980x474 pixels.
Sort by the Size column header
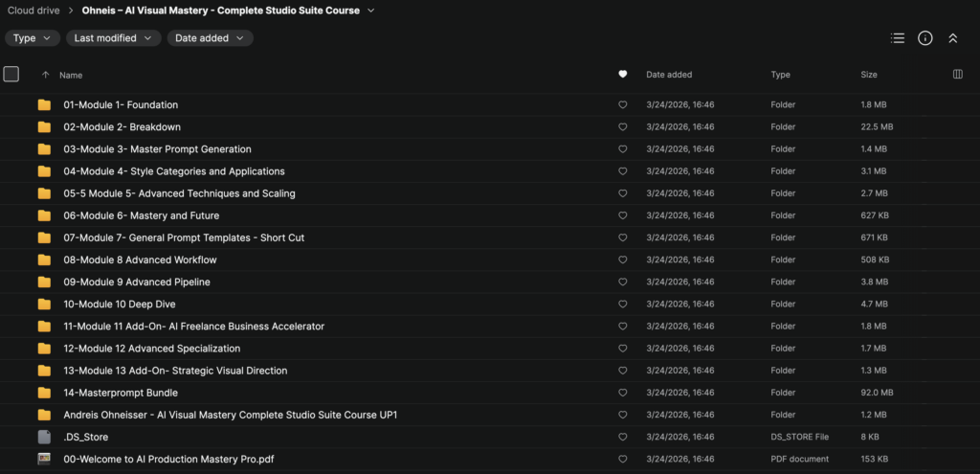click(x=869, y=75)
